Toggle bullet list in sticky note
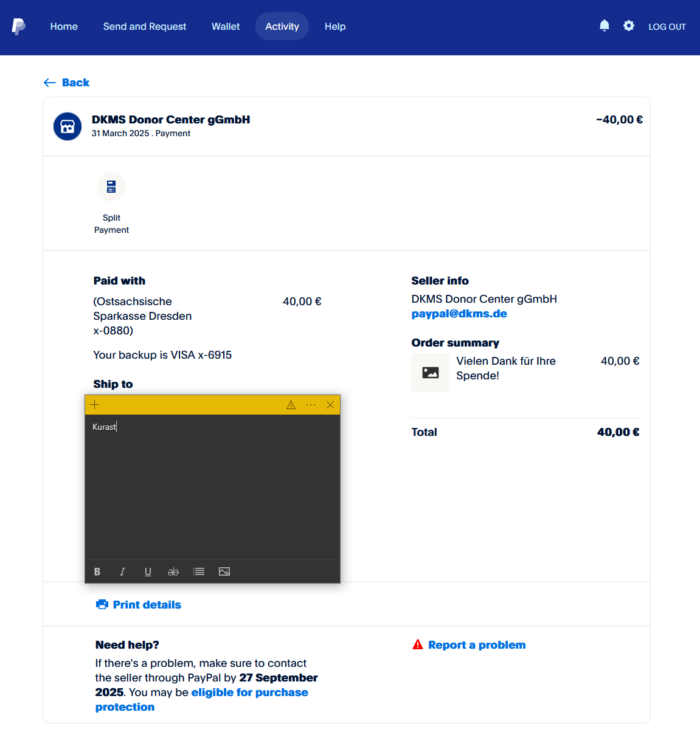Image resolution: width=700 pixels, height=738 pixels. click(x=199, y=571)
